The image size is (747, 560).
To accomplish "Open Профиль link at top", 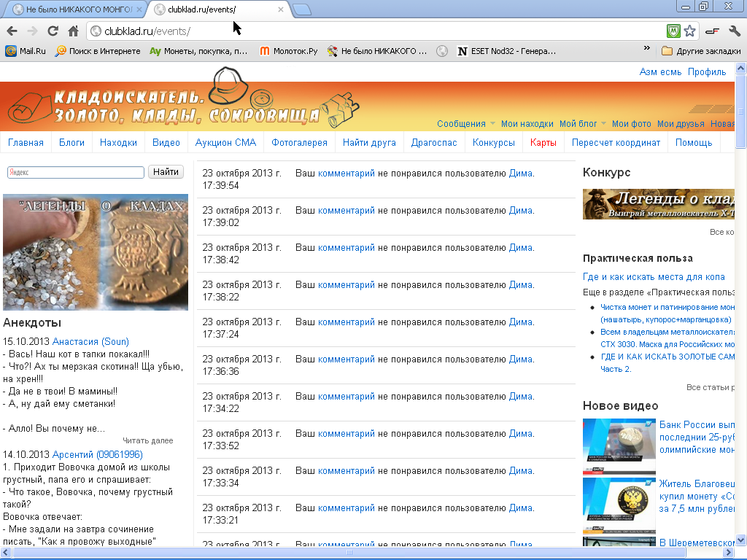I will click(x=706, y=72).
